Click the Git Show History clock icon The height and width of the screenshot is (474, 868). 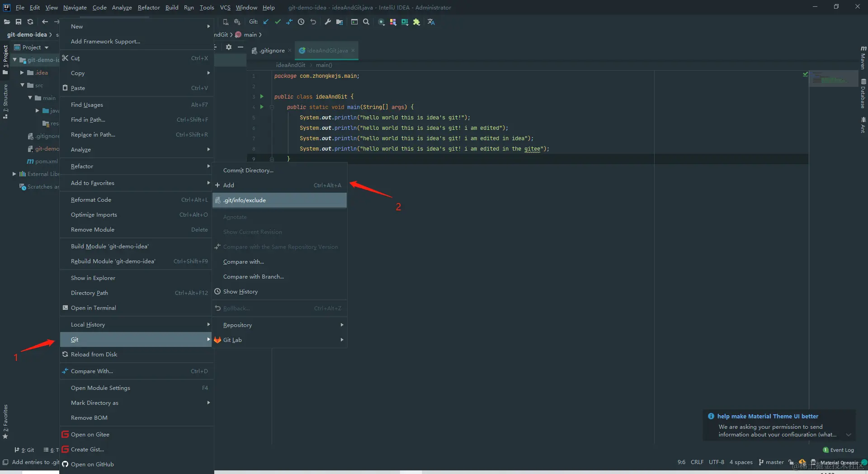click(x=301, y=22)
